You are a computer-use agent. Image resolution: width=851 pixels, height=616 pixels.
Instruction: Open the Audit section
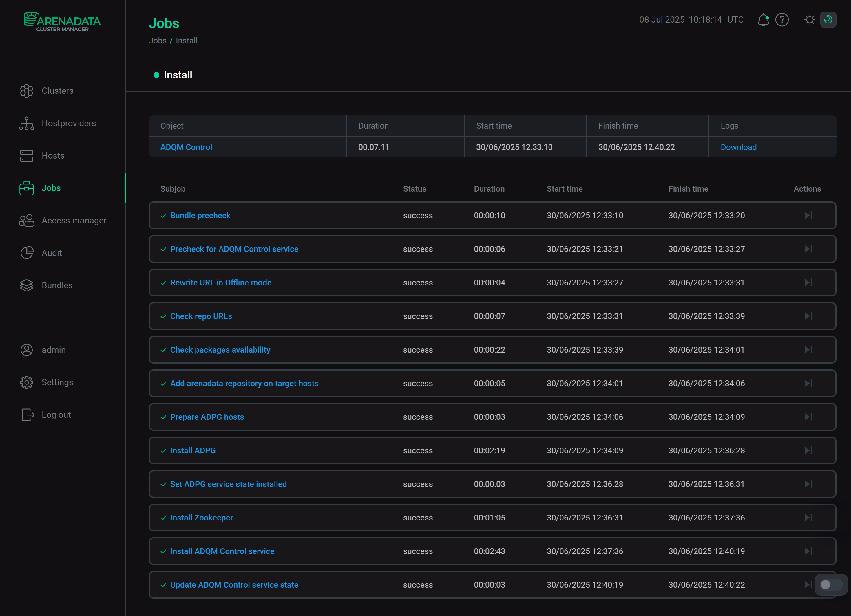pos(51,253)
